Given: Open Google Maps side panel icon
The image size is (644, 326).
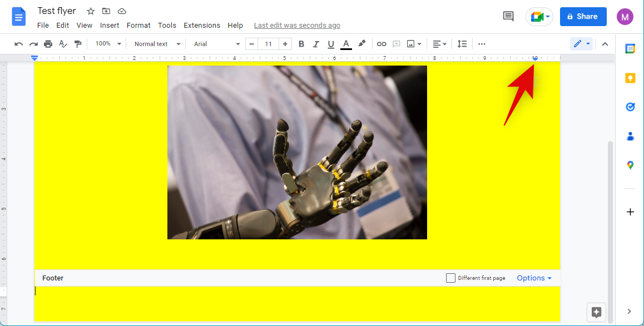Looking at the screenshot, I should (x=630, y=165).
